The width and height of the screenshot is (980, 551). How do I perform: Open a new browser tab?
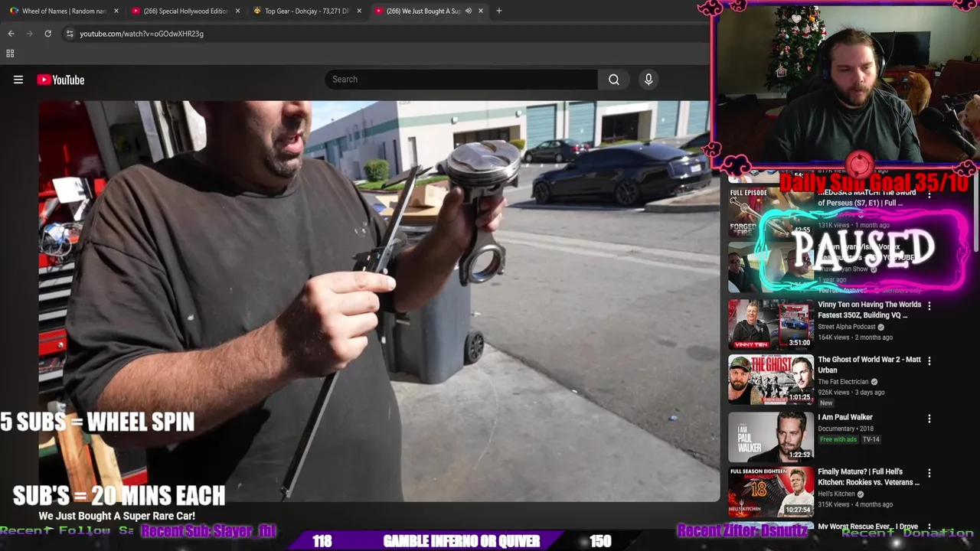[499, 11]
